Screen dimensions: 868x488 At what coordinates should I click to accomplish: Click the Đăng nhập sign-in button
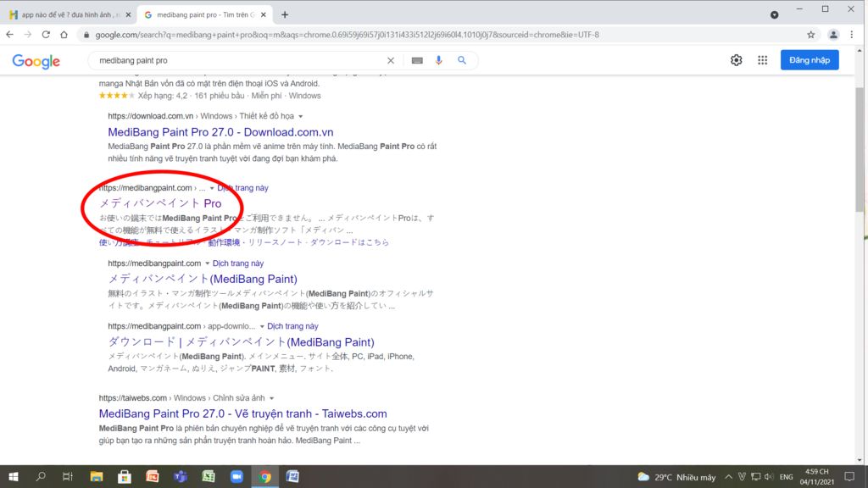click(810, 60)
